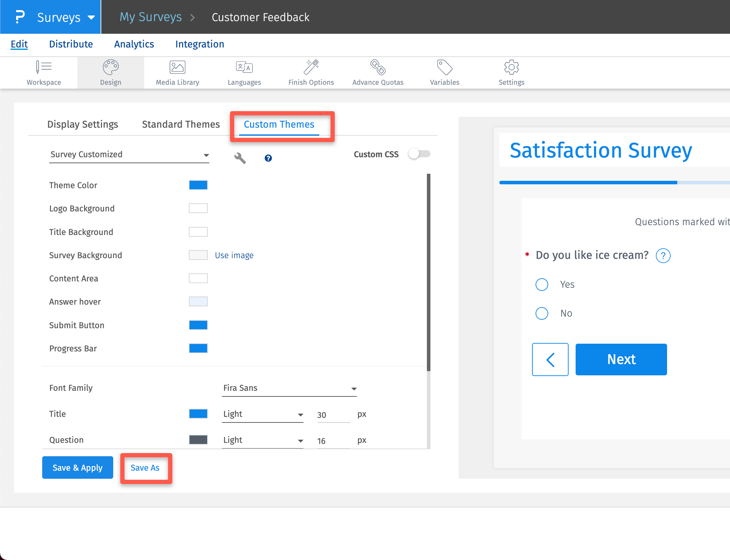Expand the Survey Customized theme dropdown

[x=129, y=155]
